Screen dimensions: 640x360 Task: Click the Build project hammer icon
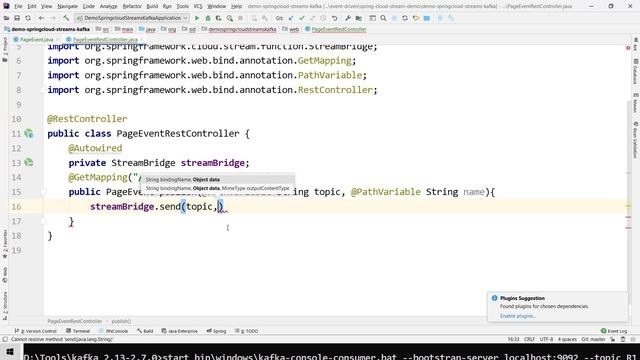pyautogui.click(x=66, y=18)
